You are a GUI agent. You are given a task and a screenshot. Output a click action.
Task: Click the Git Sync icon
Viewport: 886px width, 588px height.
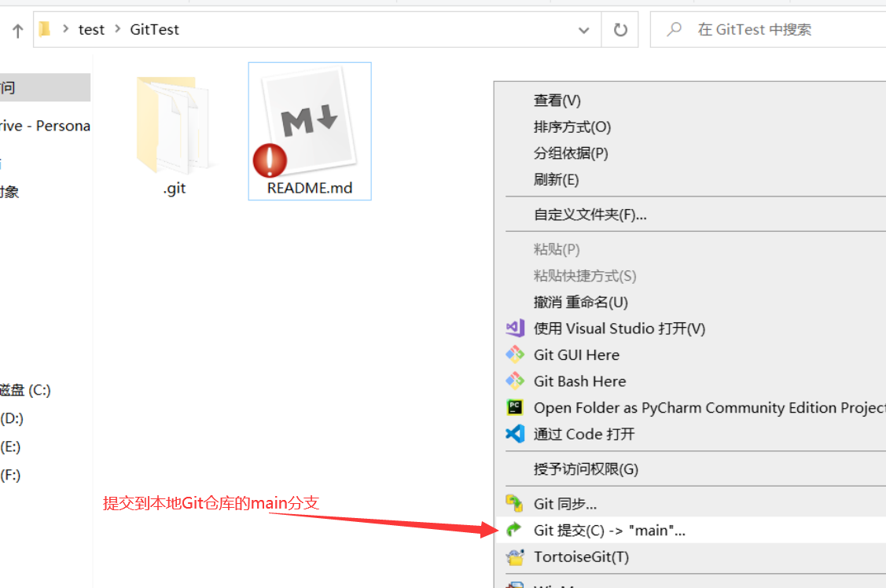(x=515, y=504)
